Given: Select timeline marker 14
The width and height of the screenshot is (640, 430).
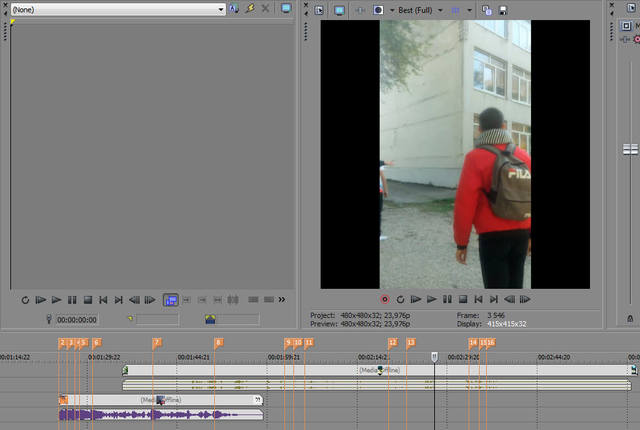Looking at the screenshot, I should pyautogui.click(x=473, y=343).
